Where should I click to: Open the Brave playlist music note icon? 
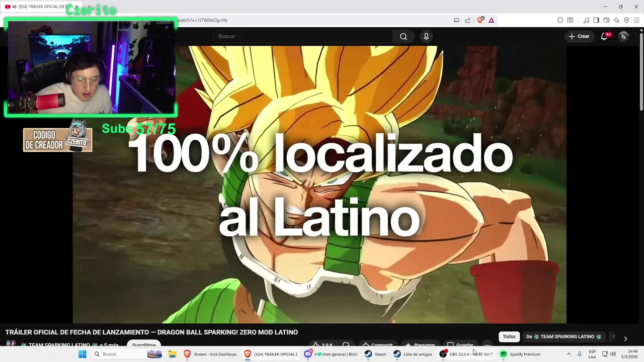pos(586,20)
